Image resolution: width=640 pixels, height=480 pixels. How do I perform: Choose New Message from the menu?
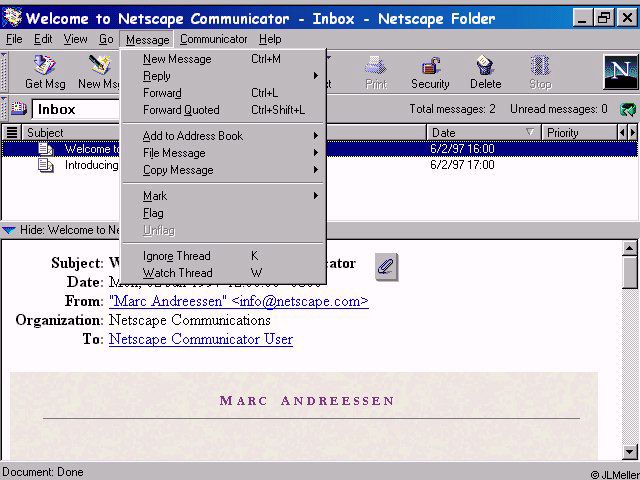tap(224, 59)
